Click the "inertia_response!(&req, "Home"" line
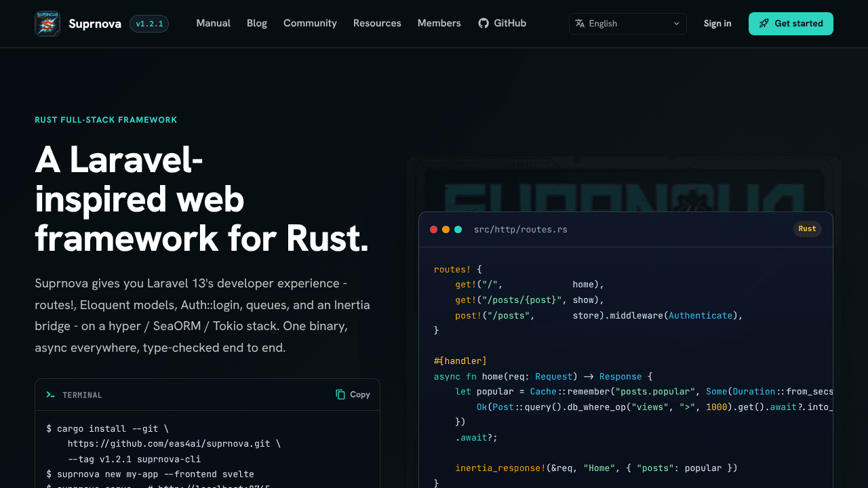This screenshot has height=488, width=868. [x=596, y=468]
